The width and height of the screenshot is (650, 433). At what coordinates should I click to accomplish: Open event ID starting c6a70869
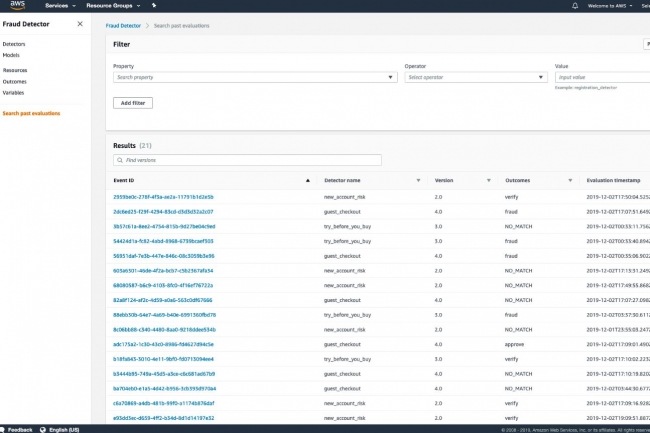(164, 404)
